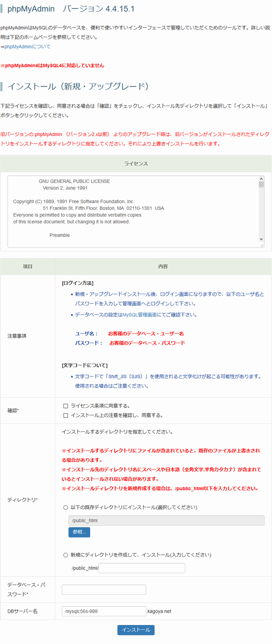Click the インストール(新規・アップグレード) heading
272x644 pixels.
(x=78, y=86)
